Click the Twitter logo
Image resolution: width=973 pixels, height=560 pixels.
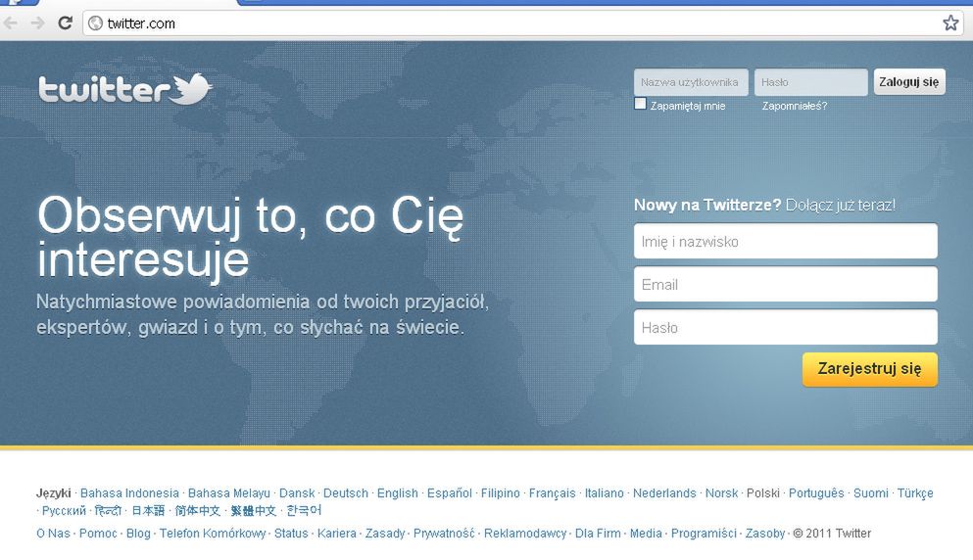[x=125, y=89]
